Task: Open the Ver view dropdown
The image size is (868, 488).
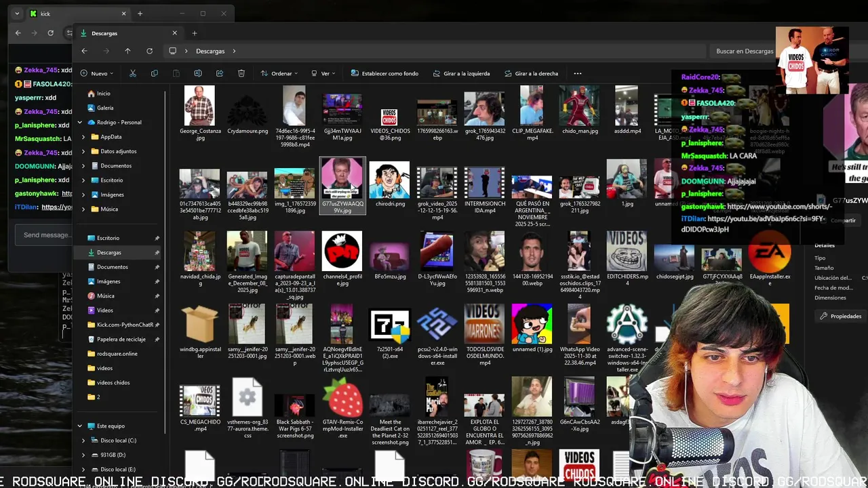Action: point(324,73)
